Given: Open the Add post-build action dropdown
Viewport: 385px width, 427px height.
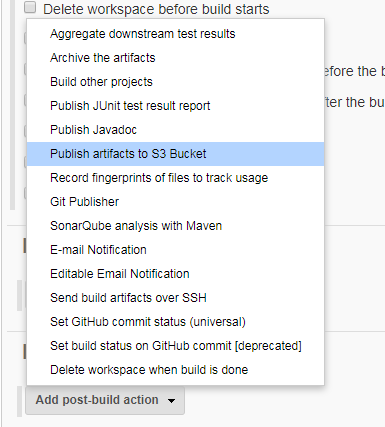Looking at the screenshot, I should click(105, 400).
